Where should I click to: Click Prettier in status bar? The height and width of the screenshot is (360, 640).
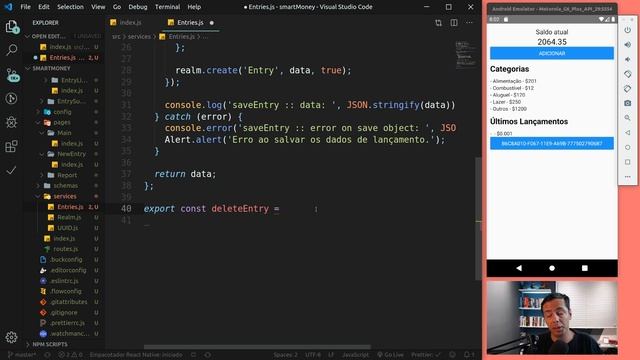point(426,355)
